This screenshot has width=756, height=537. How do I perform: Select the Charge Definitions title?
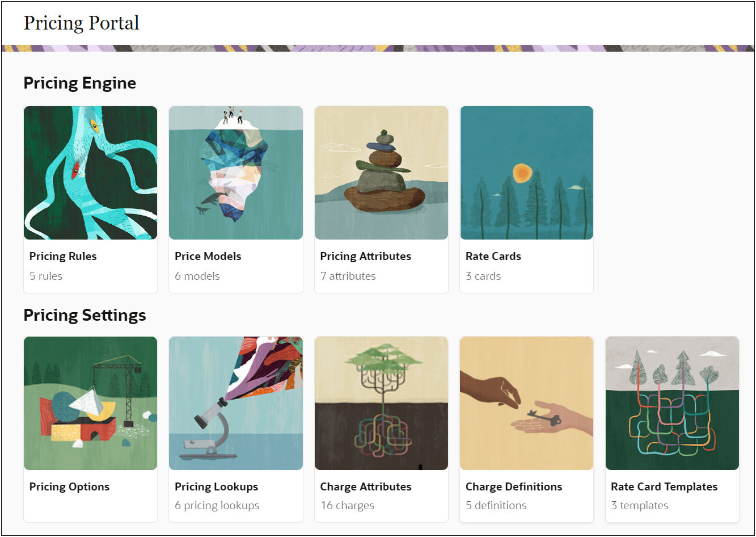(x=513, y=486)
